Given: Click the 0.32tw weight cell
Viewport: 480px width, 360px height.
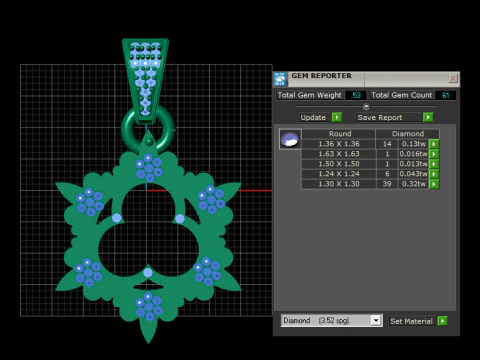Looking at the screenshot, I should tap(413, 184).
